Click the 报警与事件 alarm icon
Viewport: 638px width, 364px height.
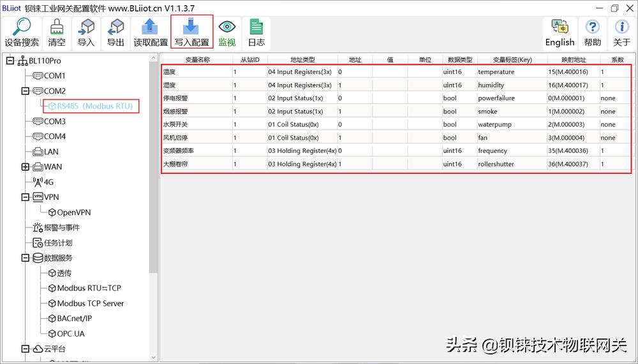(x=38, y=228)
